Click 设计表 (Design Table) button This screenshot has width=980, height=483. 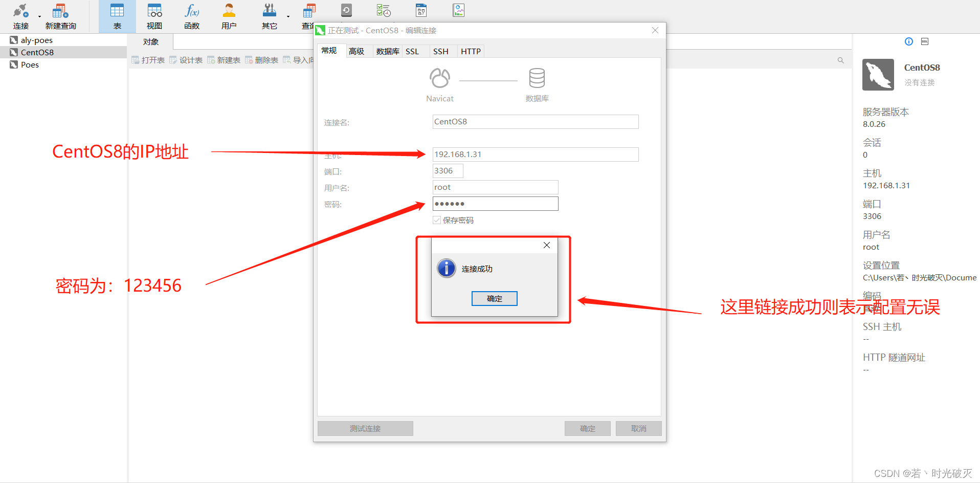tap(186, 60)
